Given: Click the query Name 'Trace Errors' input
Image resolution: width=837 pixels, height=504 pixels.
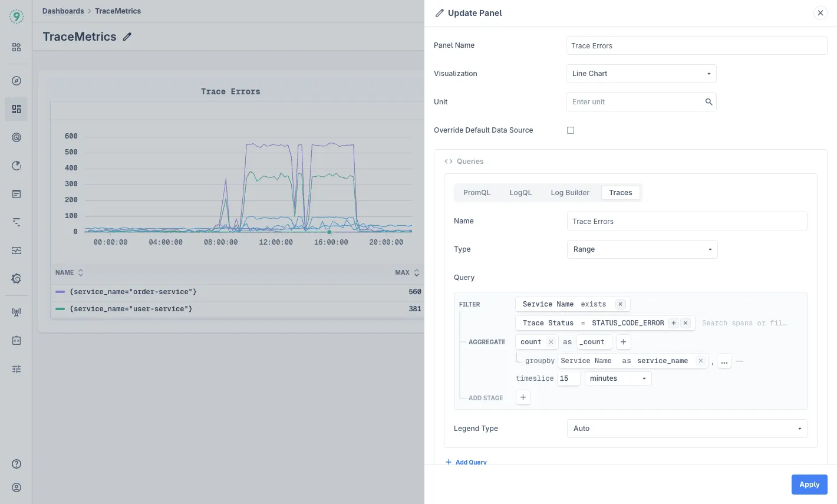Looking at the screenshot, I should tap(687, 221).
